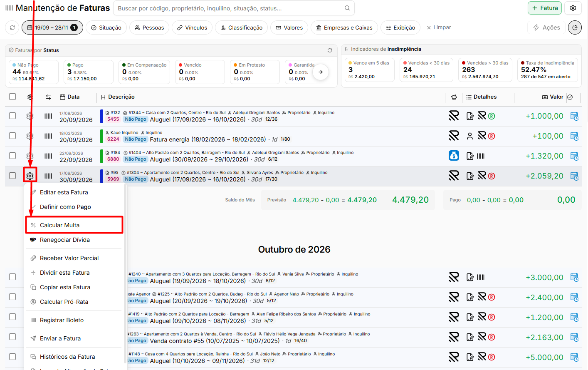Click the barcode icon on the Fatura energia row
The image size is (588, 370).
(48, 136)
